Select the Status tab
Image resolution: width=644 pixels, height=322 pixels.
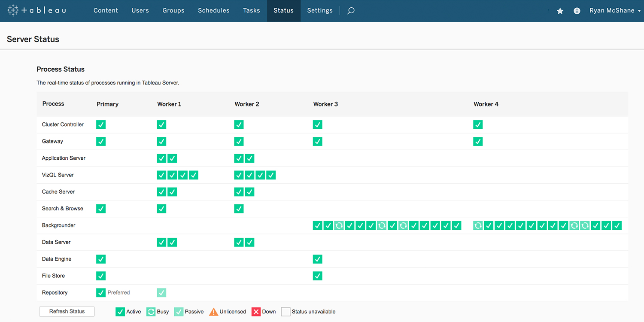283,10
